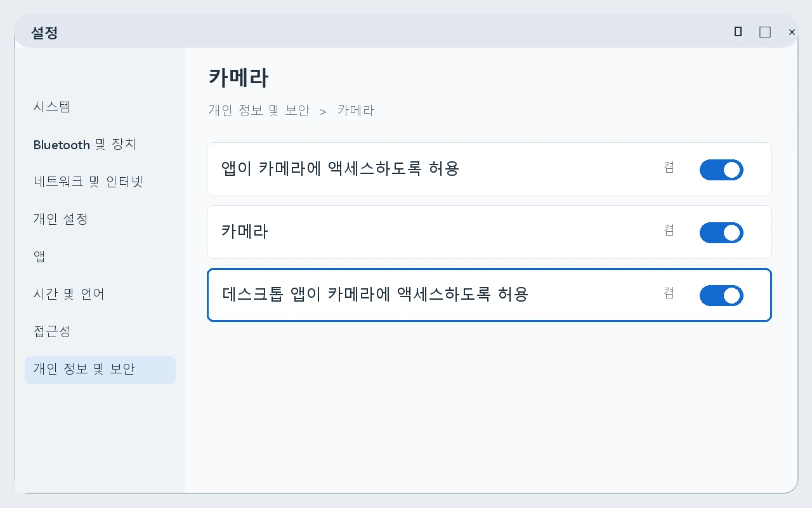Click the 설정 window title

(x=44, y=33)
